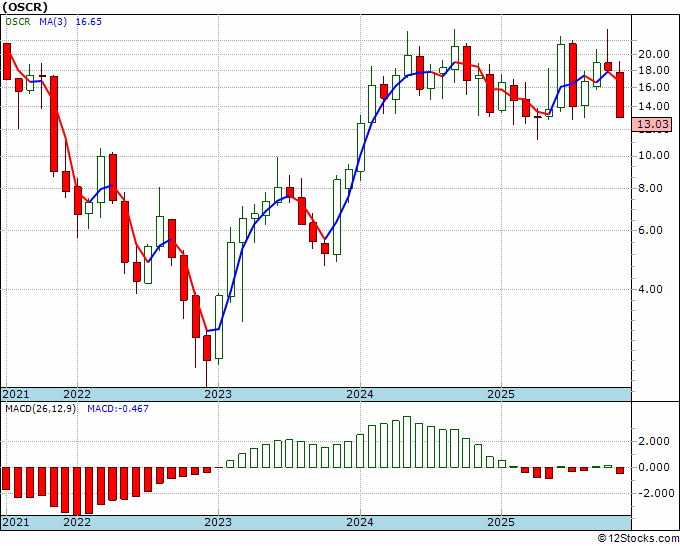Click the green OSCR legend label
The image size is (680, 546).
point(18,22)
